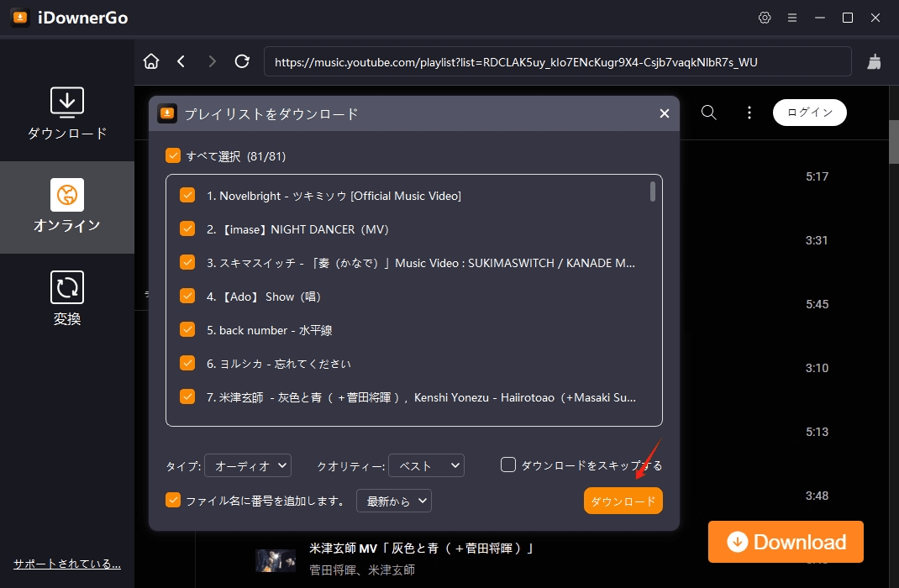
Task: Uncheck すべて選択 to deselect all tracks
Action: 173,156
